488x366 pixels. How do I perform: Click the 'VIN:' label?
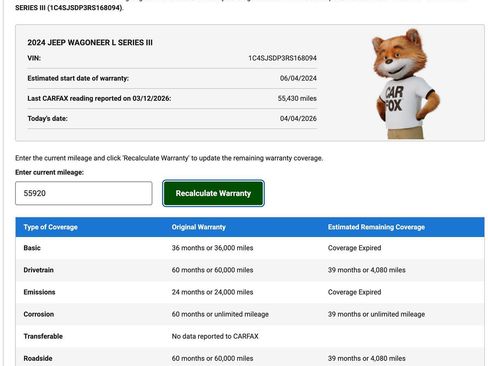pos(34,58)
